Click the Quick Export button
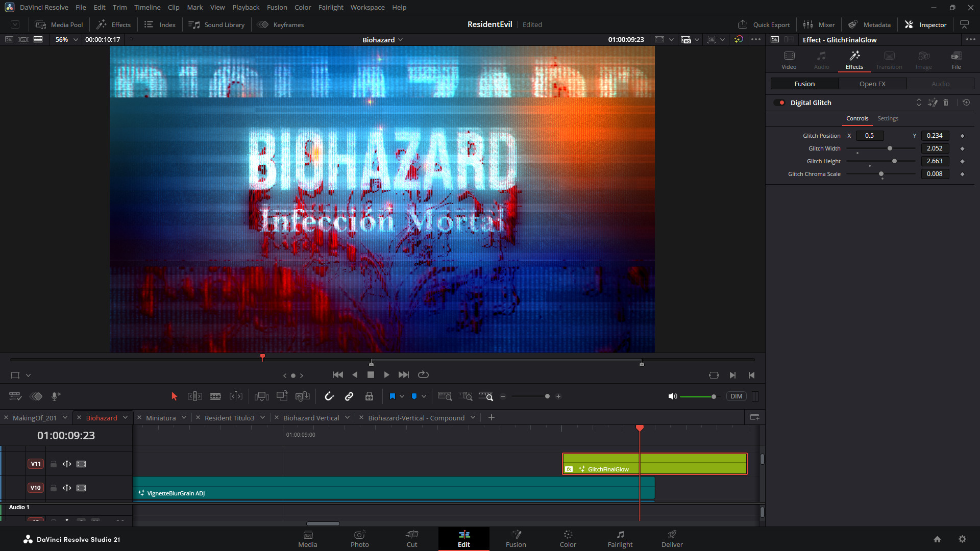The image size is (980, 551). [x=764, y=24]
